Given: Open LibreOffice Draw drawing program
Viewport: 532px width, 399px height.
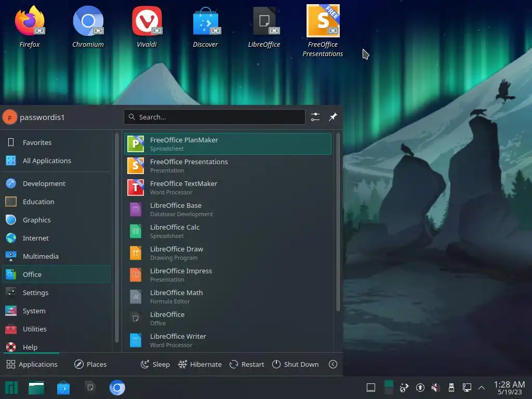Looking at the screenshot, I should pyautogui.click(x=228, y=253).
